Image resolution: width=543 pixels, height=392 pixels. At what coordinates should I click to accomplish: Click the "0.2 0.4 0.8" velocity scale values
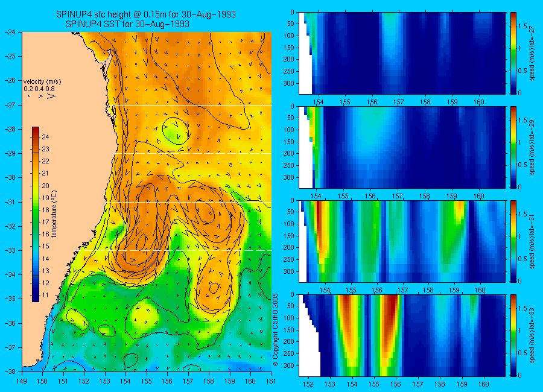39,89
